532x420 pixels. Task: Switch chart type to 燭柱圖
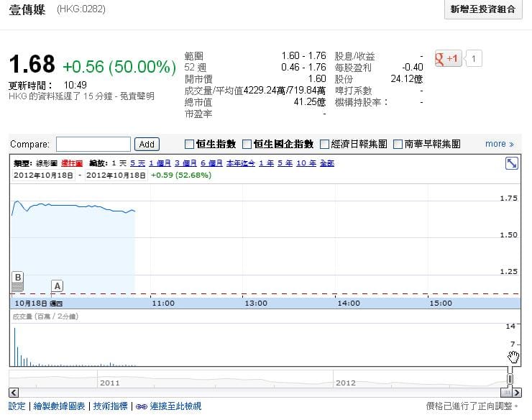pos(72,163)
